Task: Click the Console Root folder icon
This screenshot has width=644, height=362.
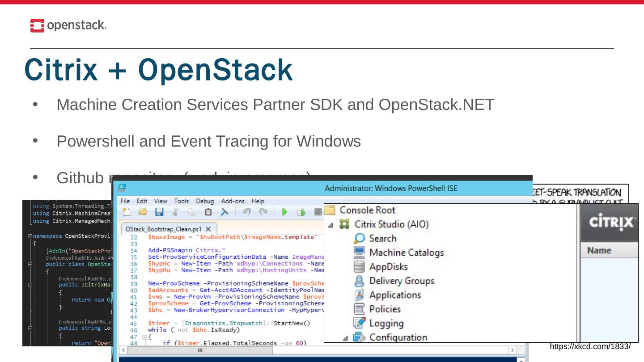Action: [x=330, y=210]
